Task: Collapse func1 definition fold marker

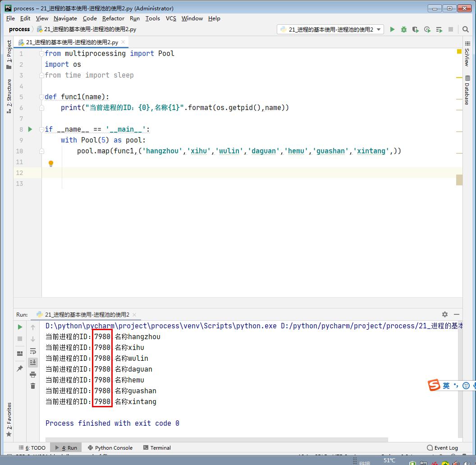Action: [x=41, y=97]
